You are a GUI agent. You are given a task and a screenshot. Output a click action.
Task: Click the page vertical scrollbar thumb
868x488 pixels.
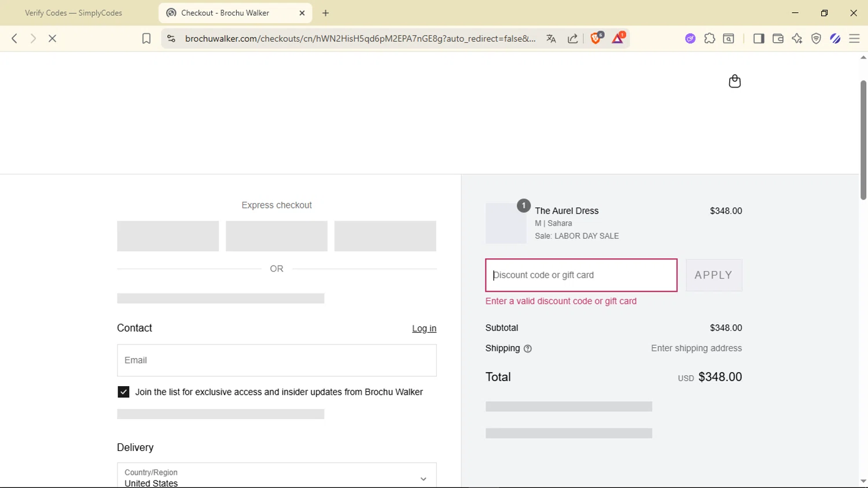[x=863, y=140]
